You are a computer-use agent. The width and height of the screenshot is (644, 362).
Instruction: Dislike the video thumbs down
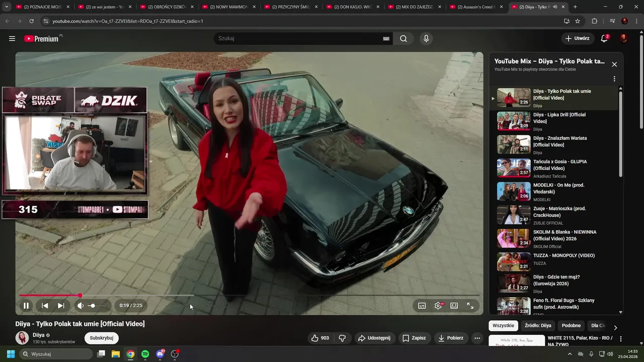pos(342,338)
